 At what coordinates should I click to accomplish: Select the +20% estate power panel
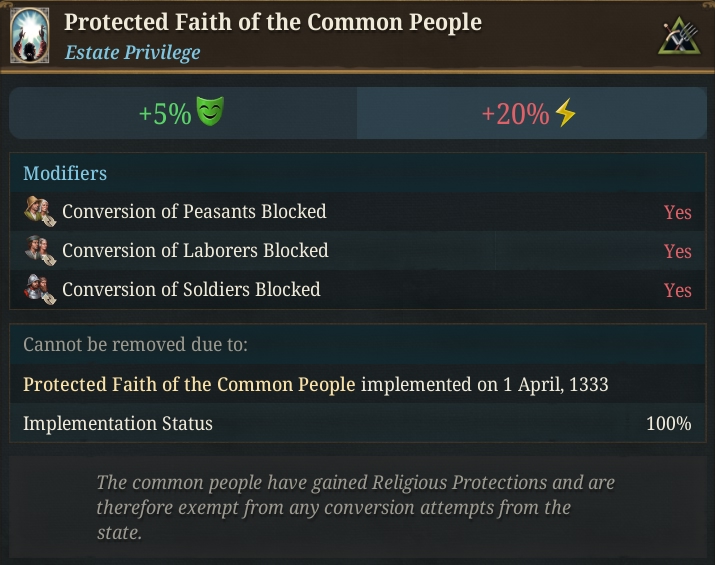pos(532,113)
